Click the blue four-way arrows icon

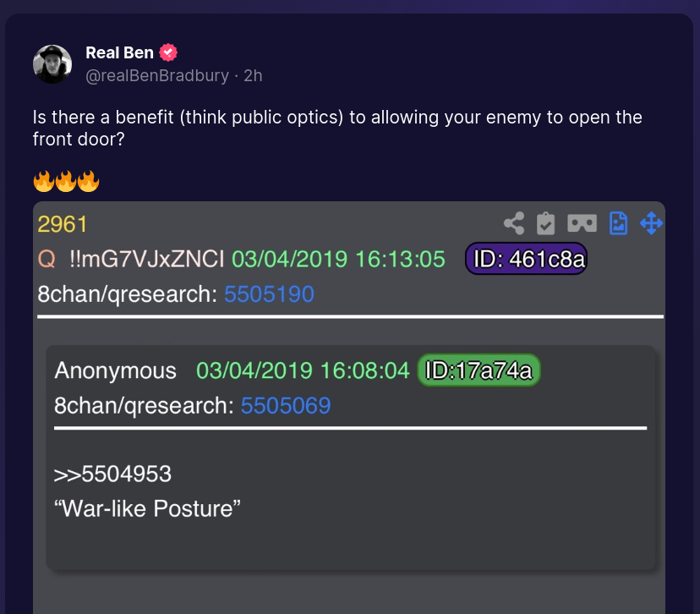click(x=650, y=223)
